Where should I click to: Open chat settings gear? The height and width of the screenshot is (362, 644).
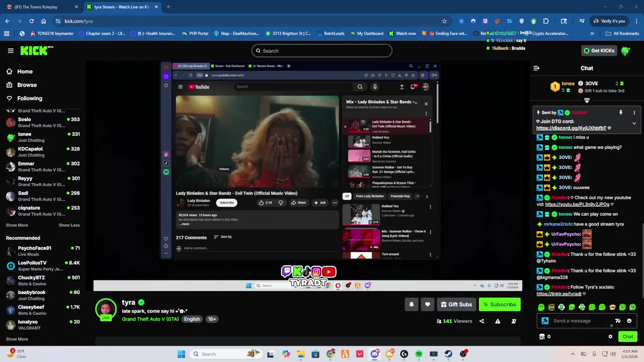[610, 337]
